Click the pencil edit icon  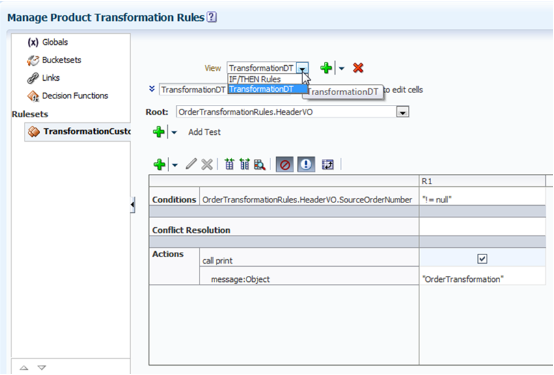pos(191,164)
